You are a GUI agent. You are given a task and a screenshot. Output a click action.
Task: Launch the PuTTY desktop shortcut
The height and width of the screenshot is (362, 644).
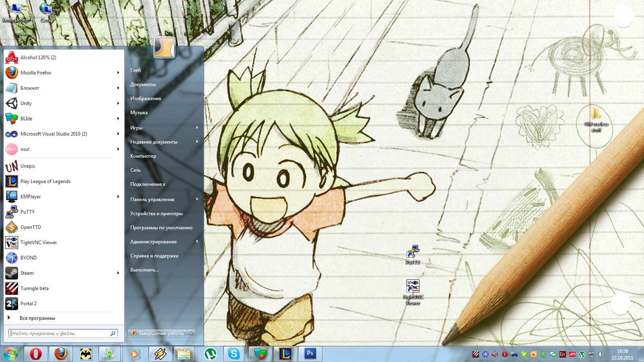coord(413,254)
